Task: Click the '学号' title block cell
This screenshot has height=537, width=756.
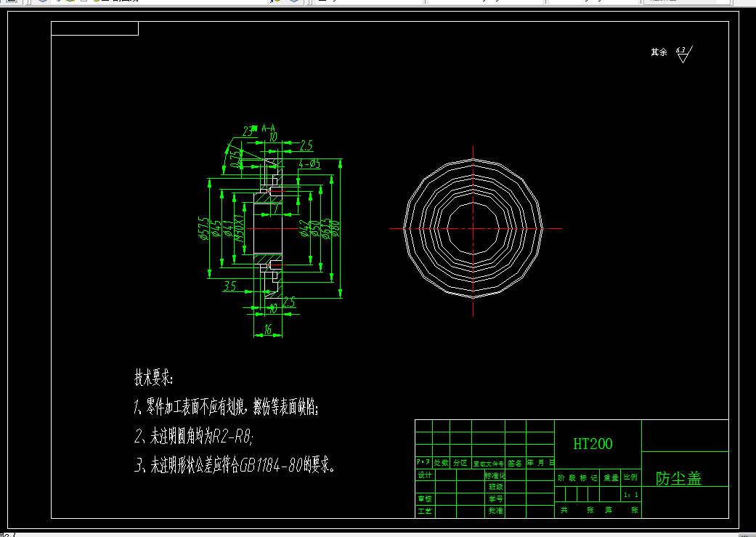Action: point(496,499)
